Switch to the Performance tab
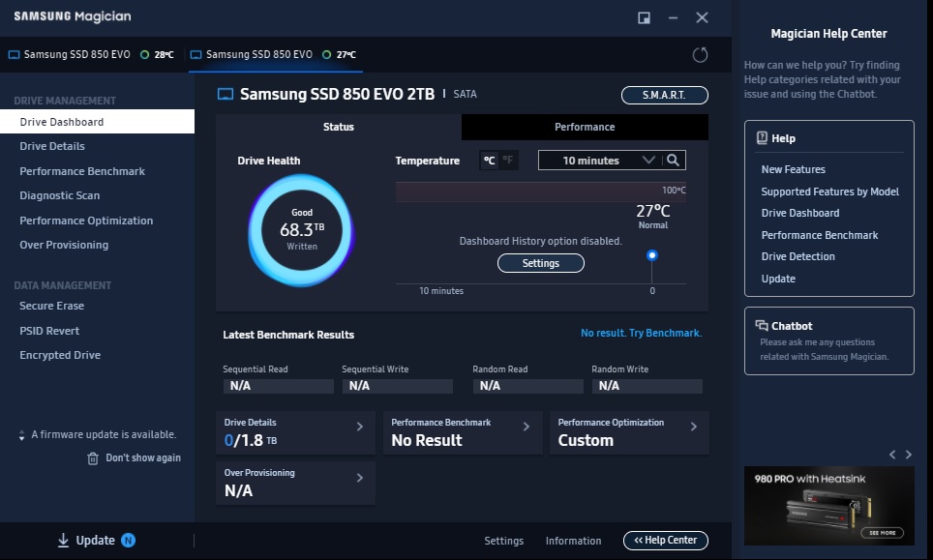 tap(585, 127)
